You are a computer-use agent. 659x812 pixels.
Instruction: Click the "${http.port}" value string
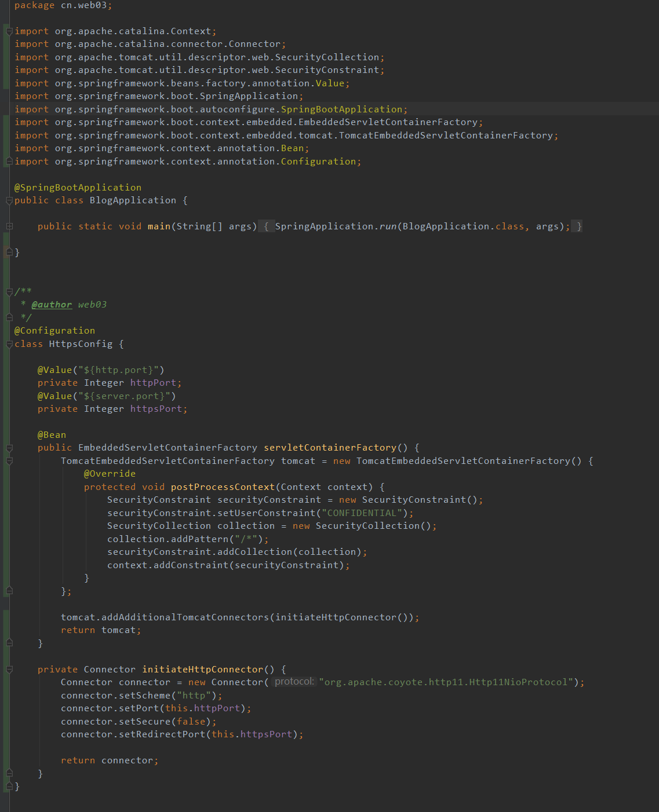tap(118, 370)
